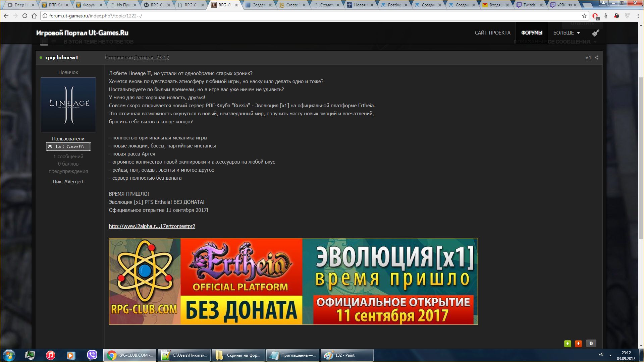Image resolution: width=644 pixels, height=362 pixels.
Task: Expand the БОЛЬШЕ dropdown menu
Action: (x=567, y=33)
